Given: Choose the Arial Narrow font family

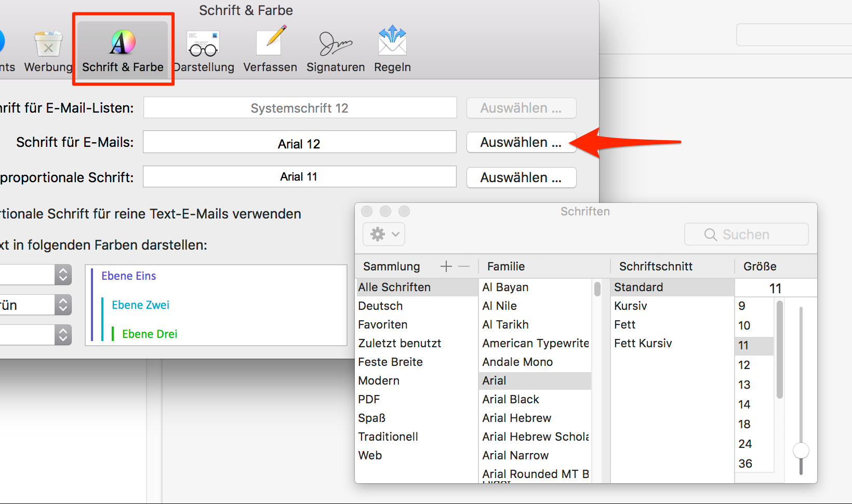Looking at the screenshot, I should click(x=535, y=455).
